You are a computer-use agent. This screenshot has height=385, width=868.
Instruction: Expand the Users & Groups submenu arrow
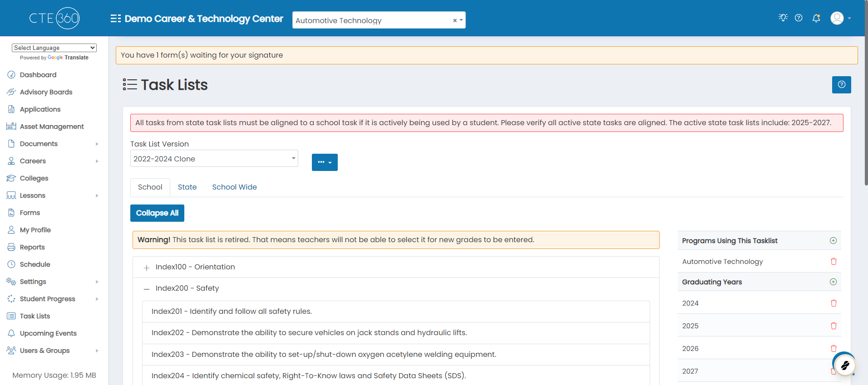(97, 351)
